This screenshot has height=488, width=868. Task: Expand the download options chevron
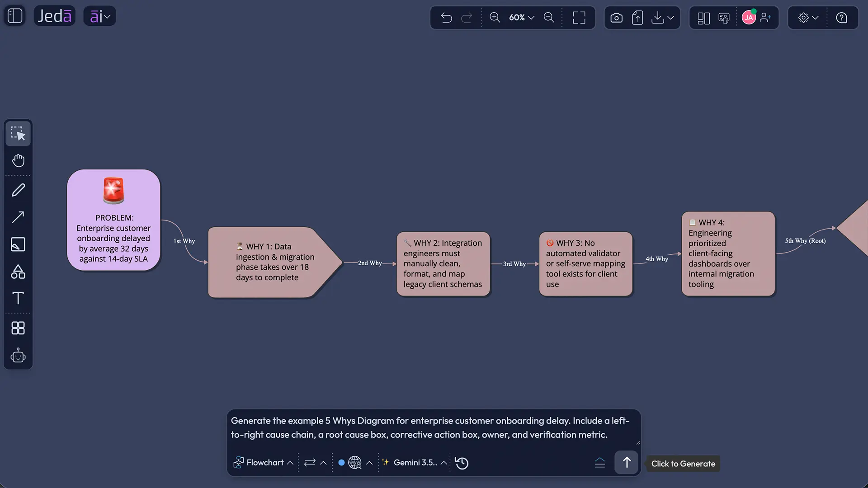coord(670,18)
